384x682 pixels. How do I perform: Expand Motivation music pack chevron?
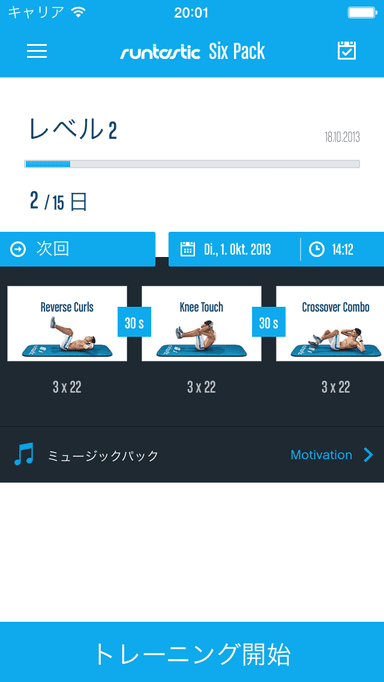pyautogui.click(x=368, y=455)
